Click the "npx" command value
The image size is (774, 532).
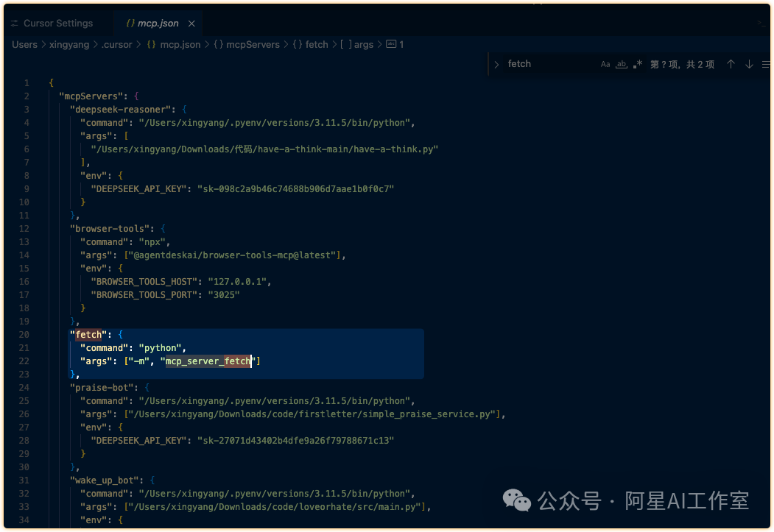coord(152,242)
